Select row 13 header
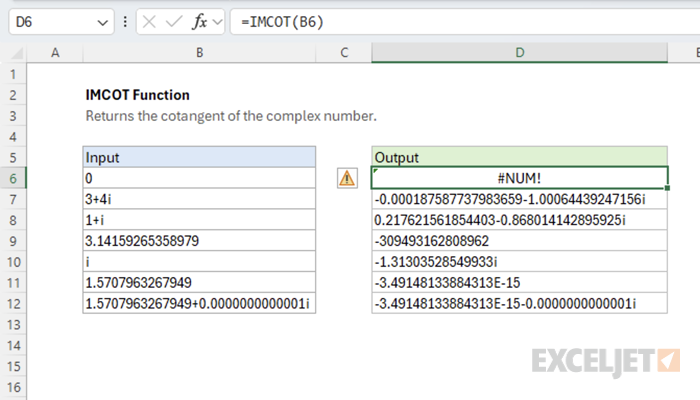 (x=13, y=325)
